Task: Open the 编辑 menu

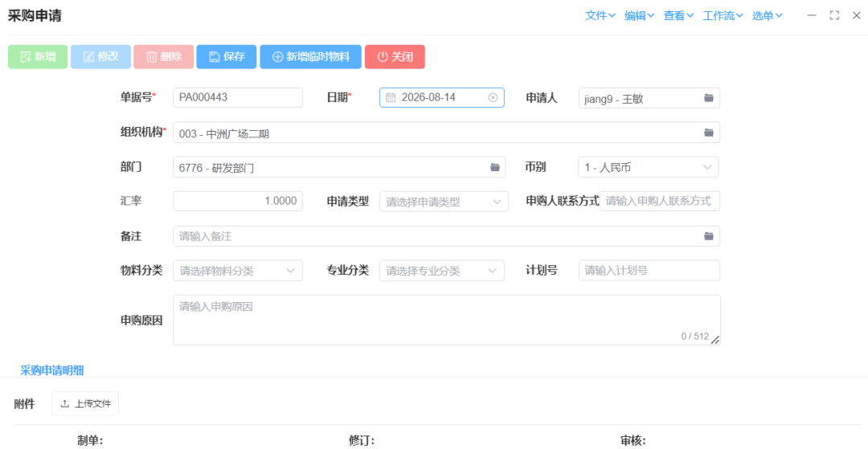Action: 640,15
